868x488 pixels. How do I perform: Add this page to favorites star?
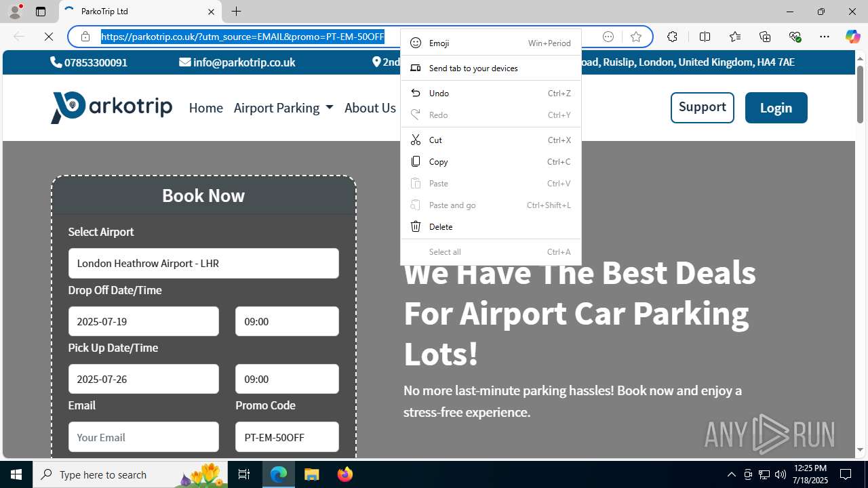pos(635,37)
